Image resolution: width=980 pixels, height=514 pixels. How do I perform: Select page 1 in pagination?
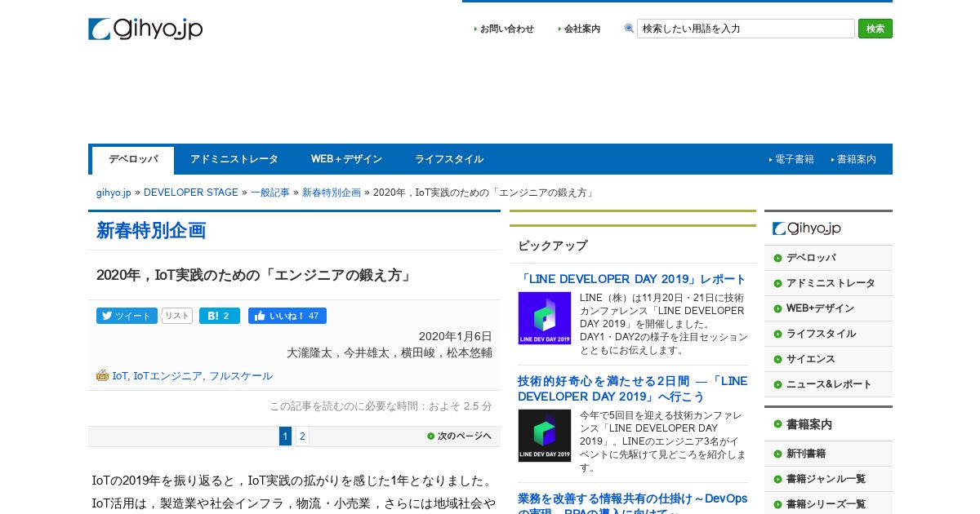(285, 436)
